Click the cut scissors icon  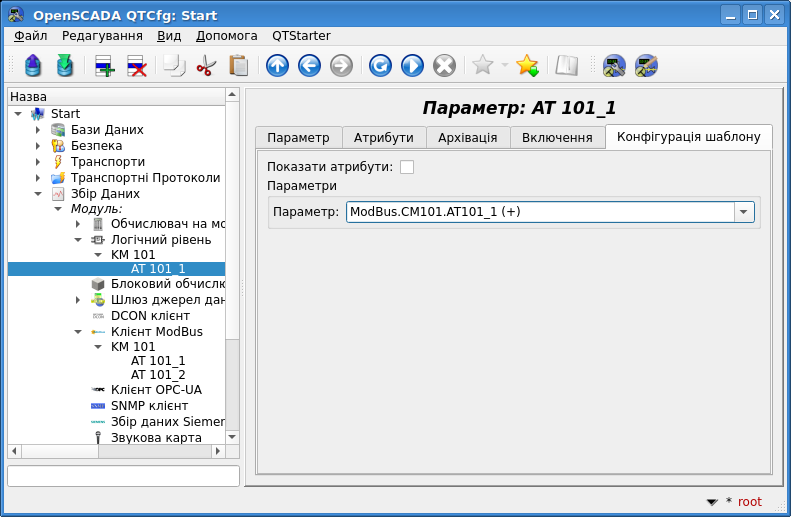[206, 66]
